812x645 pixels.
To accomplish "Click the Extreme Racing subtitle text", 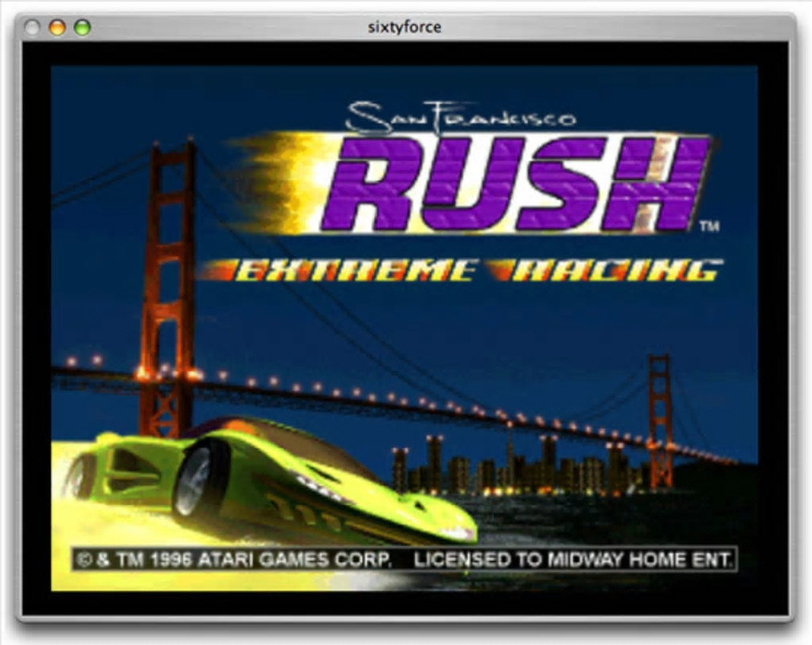I will [x=461, y=270].
